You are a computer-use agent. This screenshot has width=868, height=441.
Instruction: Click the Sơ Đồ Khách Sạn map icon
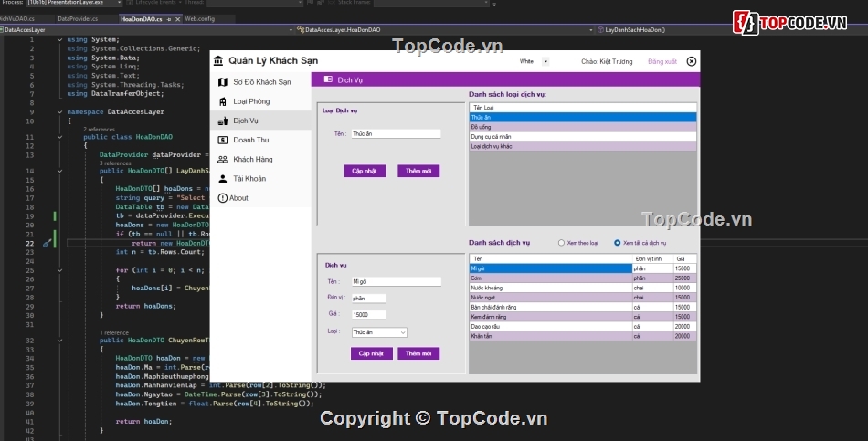click(222, 82)
